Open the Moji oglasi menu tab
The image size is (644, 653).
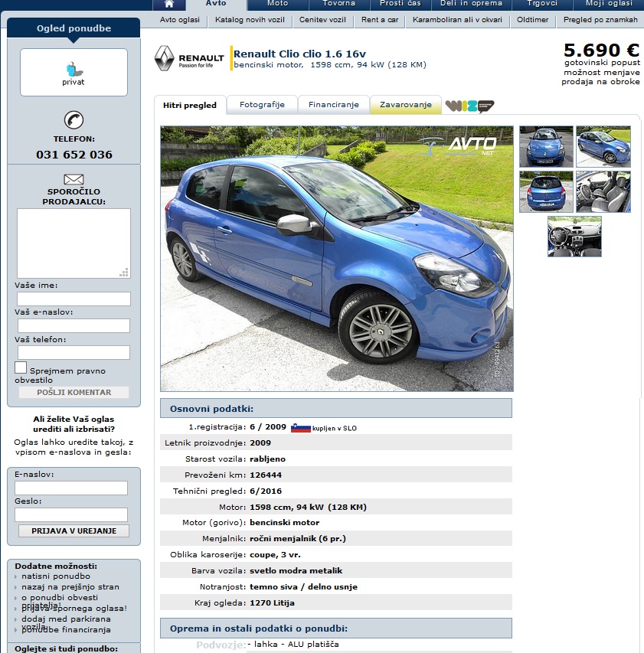pos(609,4)
